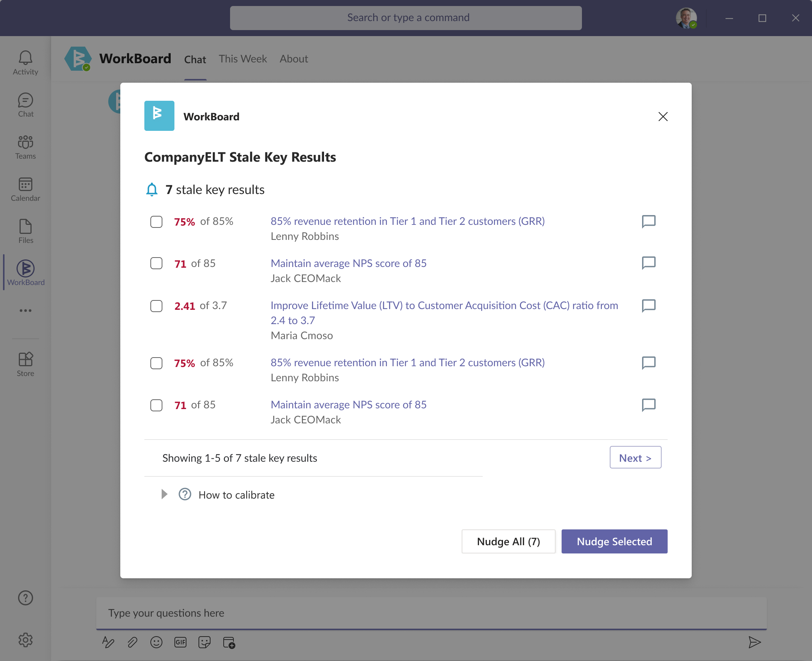Click the Search or type a command box
The image size is (812, 661).
[x=406, y=18]
